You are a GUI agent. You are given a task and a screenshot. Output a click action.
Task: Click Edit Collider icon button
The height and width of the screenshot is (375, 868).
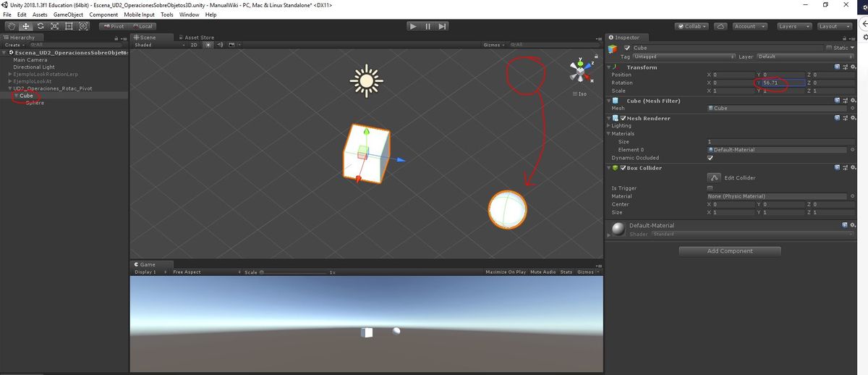coord(714,177)
